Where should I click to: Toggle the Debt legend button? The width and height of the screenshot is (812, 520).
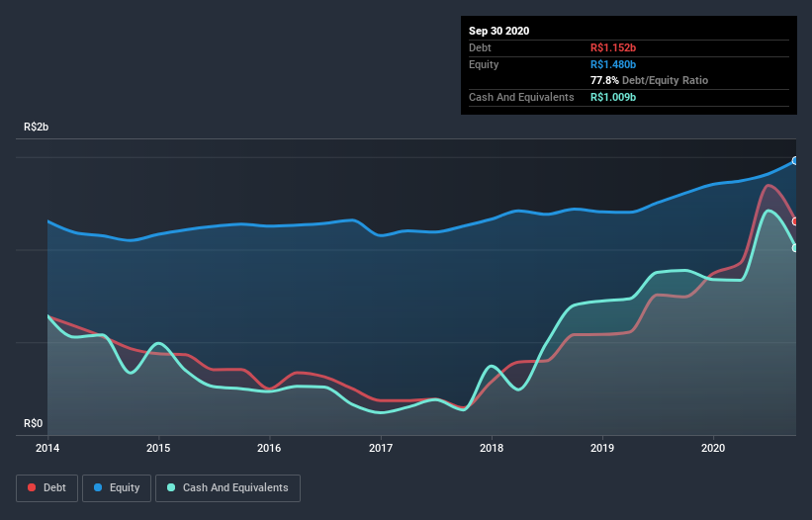point(46,488)
